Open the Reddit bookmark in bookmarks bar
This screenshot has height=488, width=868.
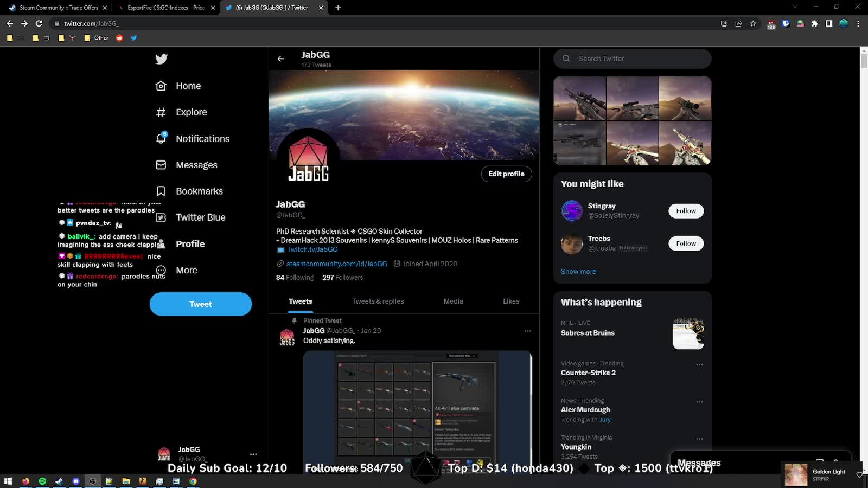[x=119, y=38]
